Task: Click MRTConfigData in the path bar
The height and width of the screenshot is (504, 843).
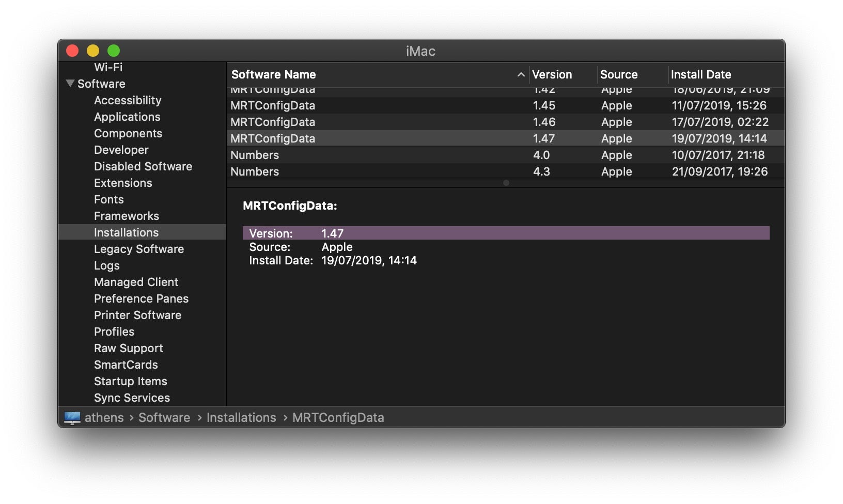Action: click(x=338, y=417)
